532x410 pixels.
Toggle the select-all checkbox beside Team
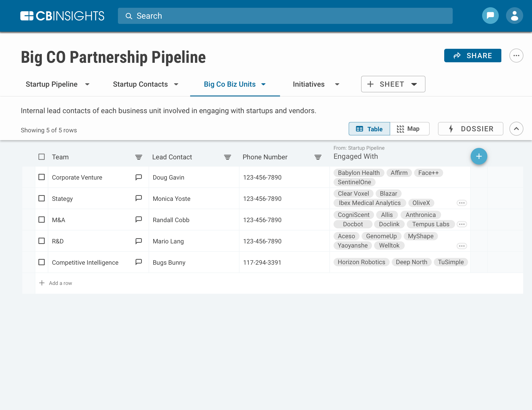pos(42,157)
